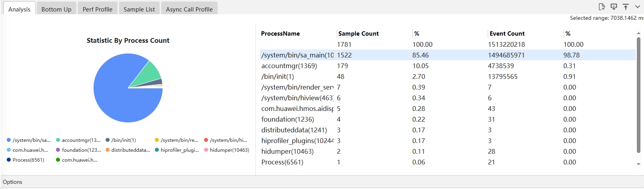Expand the Options bar
This screenshot has width=644, height=189.
point(13,182)
